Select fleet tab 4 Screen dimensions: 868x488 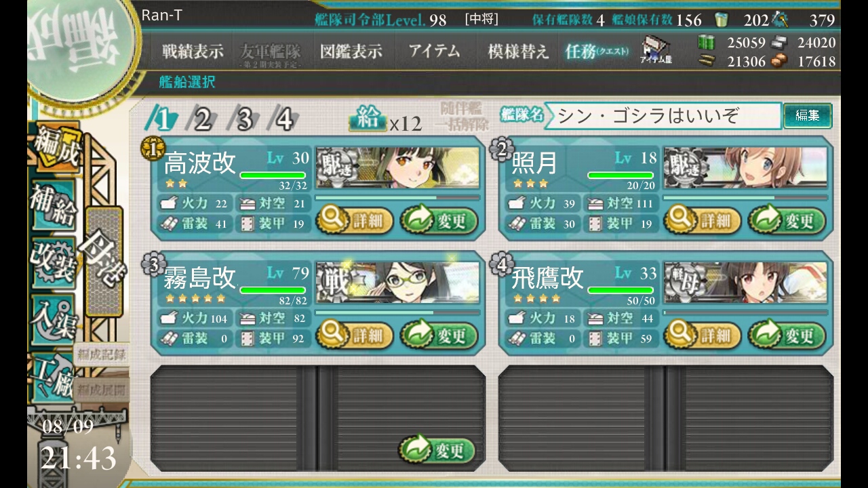[x=284, y=119]
